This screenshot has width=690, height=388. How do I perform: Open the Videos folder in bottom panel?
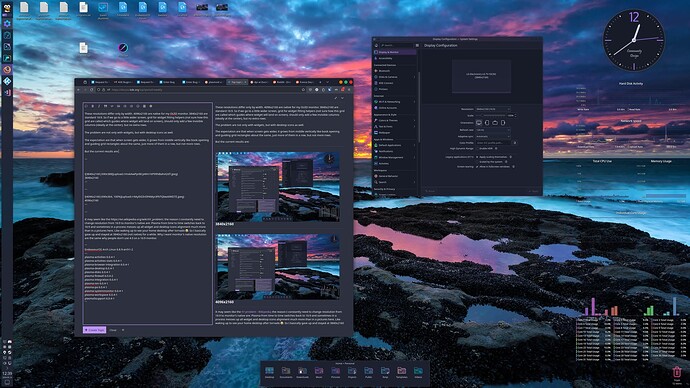pos(418,373)
